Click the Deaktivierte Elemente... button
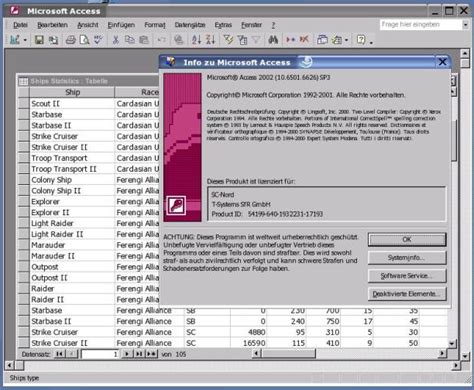 tap(407, 294)
